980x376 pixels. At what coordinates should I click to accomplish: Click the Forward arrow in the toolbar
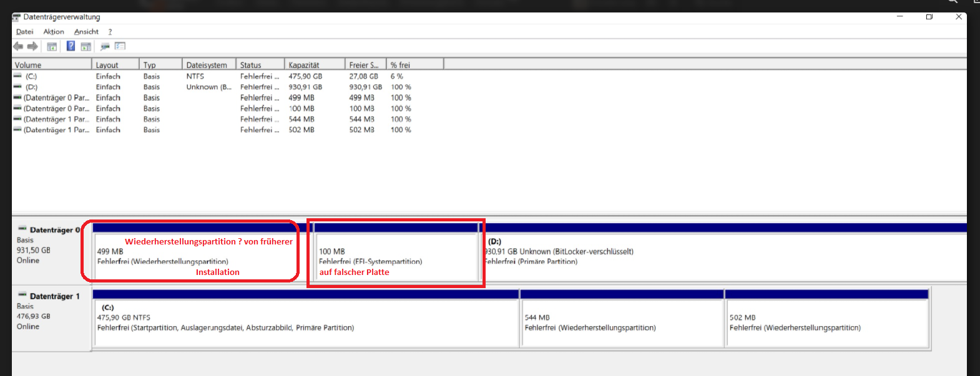pos(32,46)
